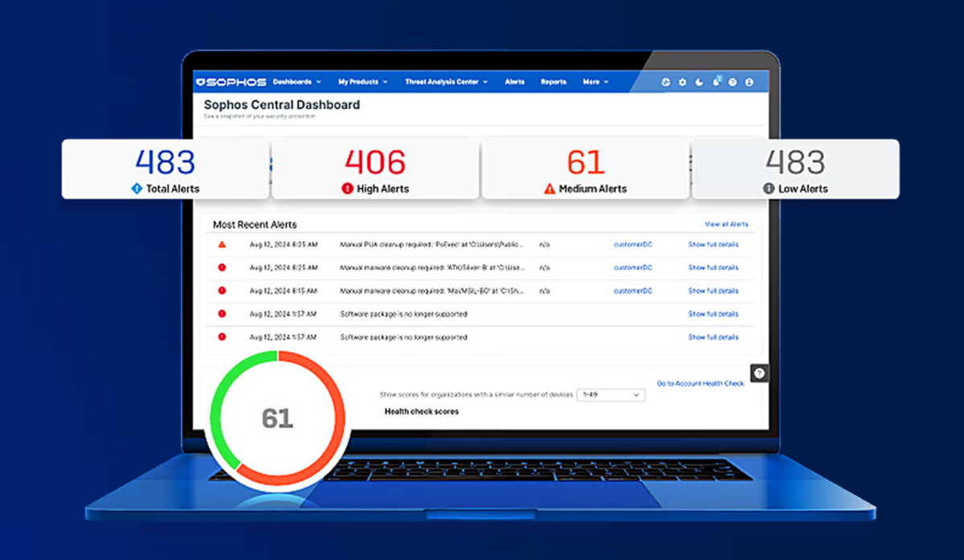
Task: Open the user account profile icon
Action: (749, 82)
